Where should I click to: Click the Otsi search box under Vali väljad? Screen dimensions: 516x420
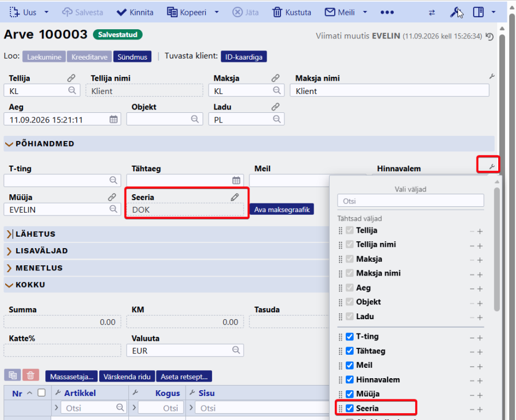point(411,201)
